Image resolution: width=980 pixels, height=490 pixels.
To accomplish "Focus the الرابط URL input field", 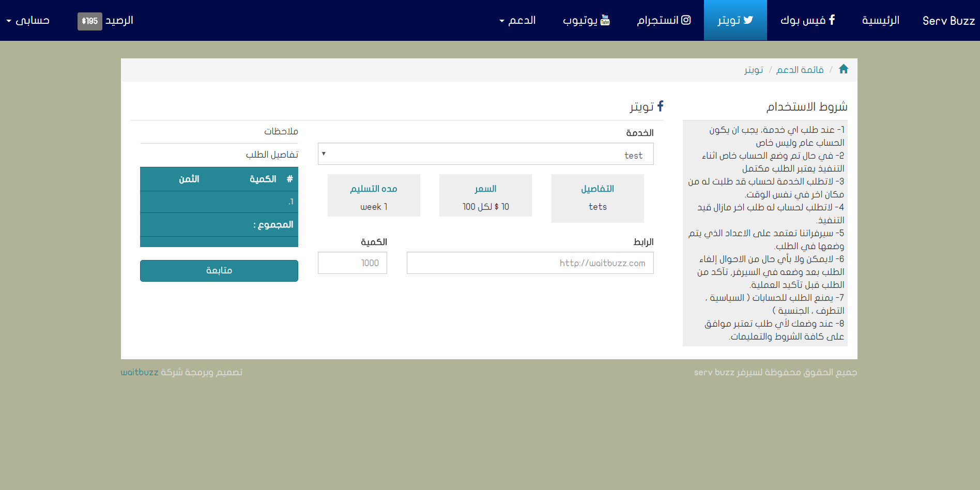I will [x=530, y=263].
